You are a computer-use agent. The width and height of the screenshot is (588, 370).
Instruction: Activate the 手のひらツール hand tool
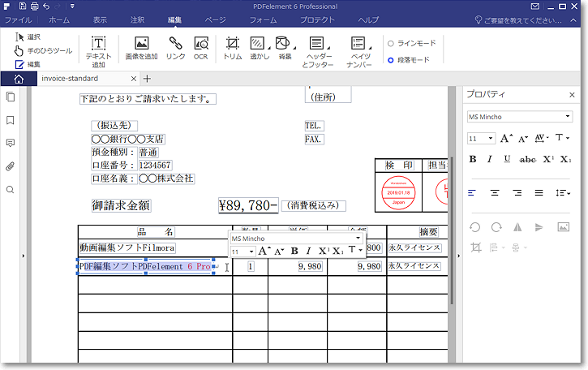(x=43, y=50)
